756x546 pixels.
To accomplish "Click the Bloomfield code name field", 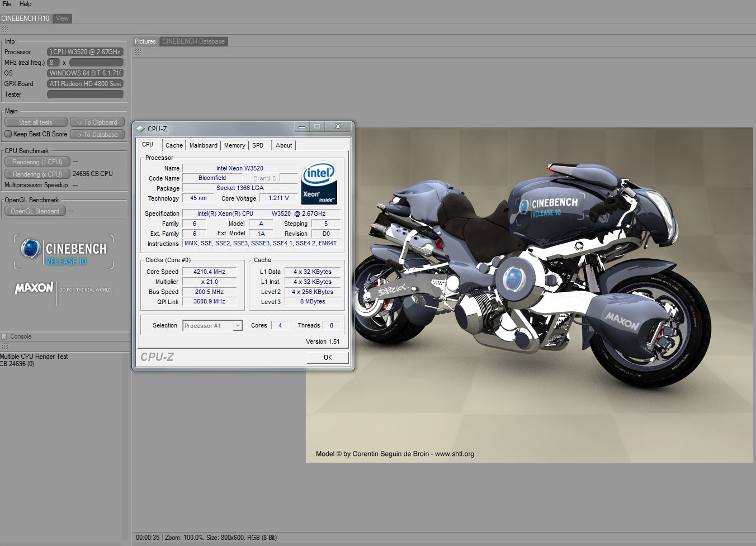I will point(212,178).
